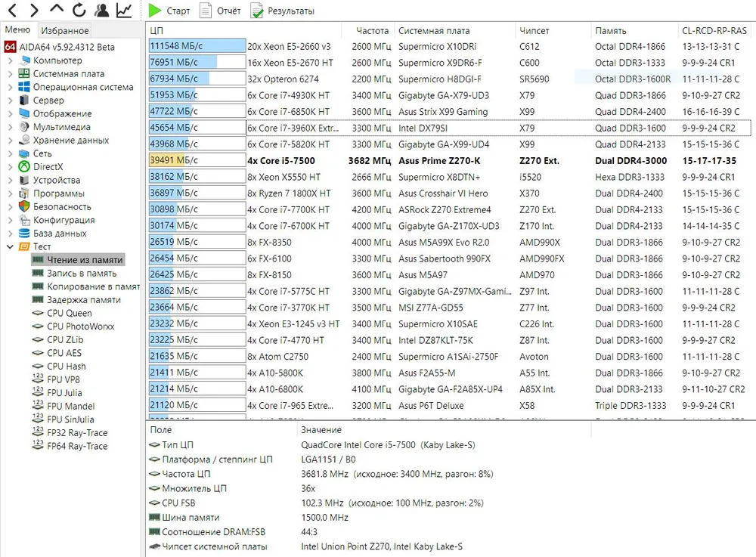756x557 pixels.
Task: Click the Forward navigation arrow
Action: click(34, 11)
